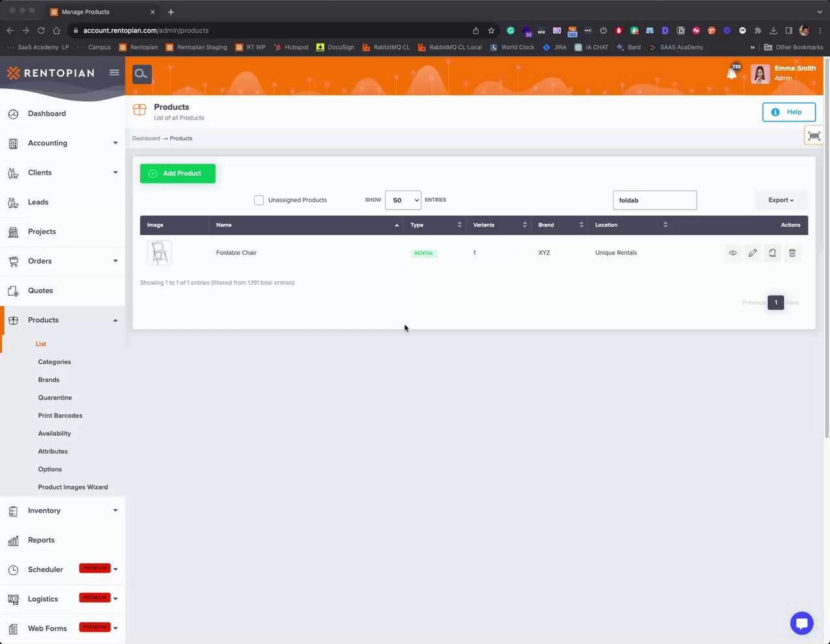Viewport: 830px width, 644px height.
Task: Click the Leads sidebar icon
Action: (x=13, y=202)
